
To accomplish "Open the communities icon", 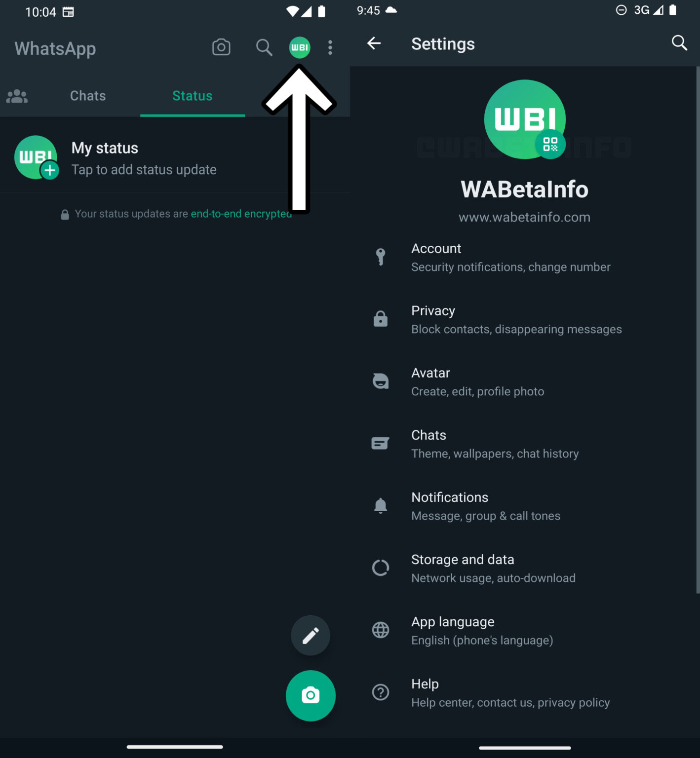I will (x=16, y=96).
